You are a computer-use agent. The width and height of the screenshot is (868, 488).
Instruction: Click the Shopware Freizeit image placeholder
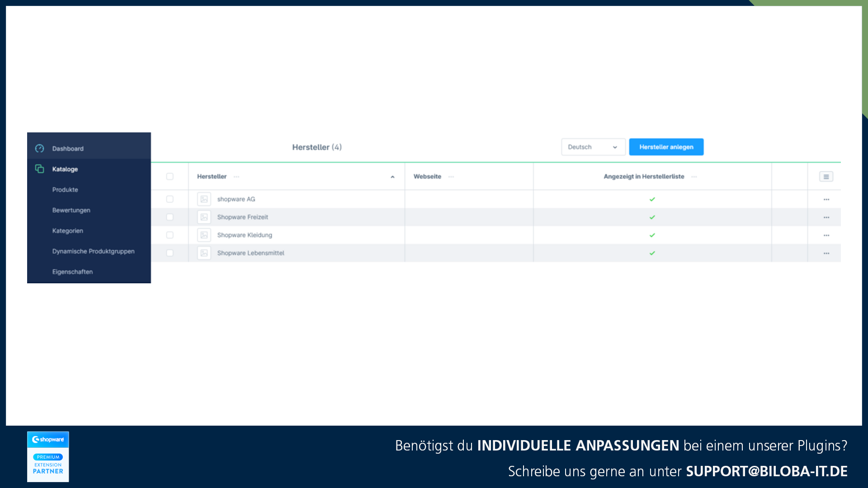click(x=204, y=217)
